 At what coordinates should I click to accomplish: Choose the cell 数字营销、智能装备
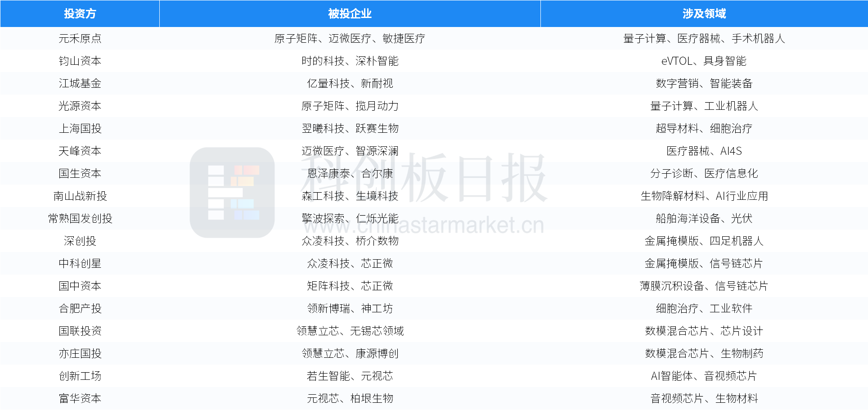(704, 83)
